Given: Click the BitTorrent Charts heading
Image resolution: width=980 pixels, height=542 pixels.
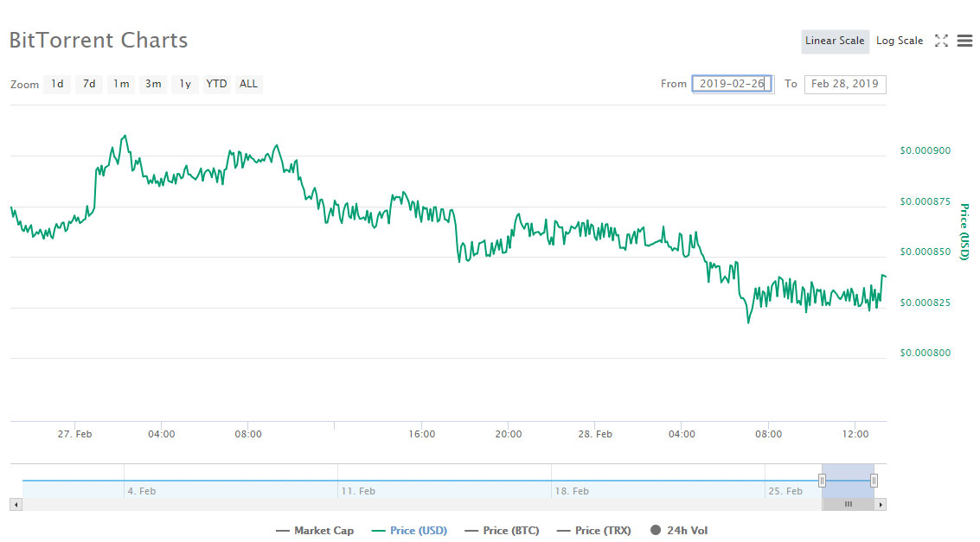Looking at the screenshot, I should [x=98, y=41].
